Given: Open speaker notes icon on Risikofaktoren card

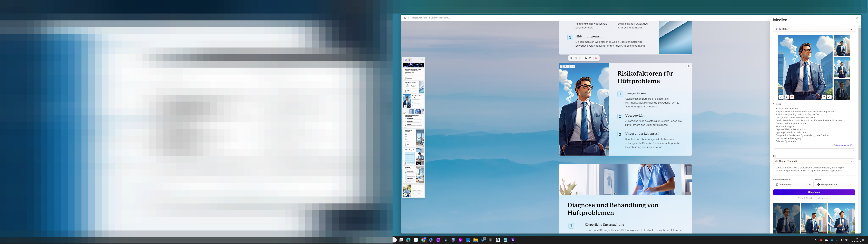Looking at the screenshot, I should (688, 66).
